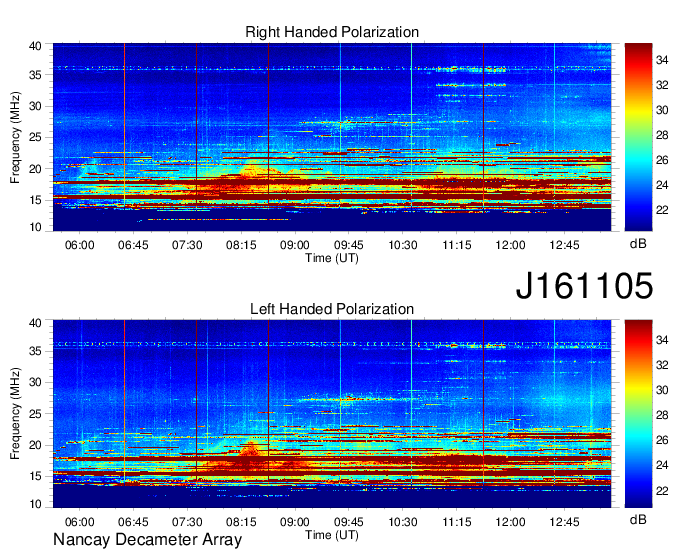Click 24 dB tick on right-handed colorbar

click(x=662, y=185)
